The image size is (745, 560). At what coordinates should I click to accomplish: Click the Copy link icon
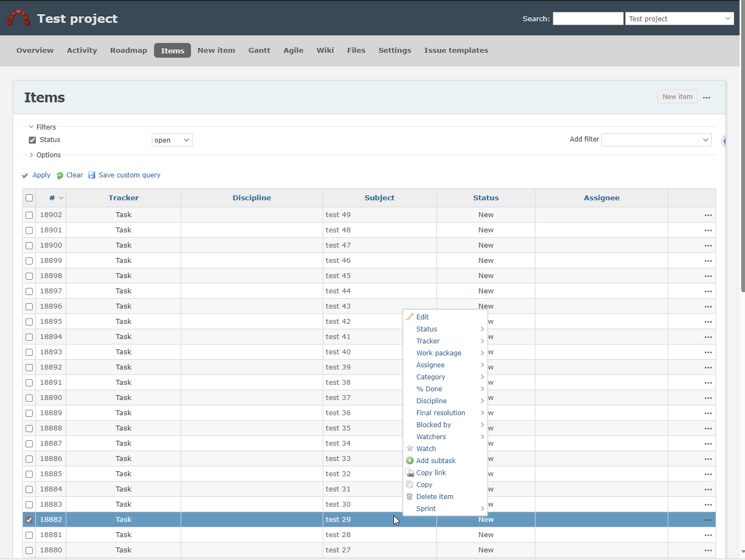click(x=410, y=472)
